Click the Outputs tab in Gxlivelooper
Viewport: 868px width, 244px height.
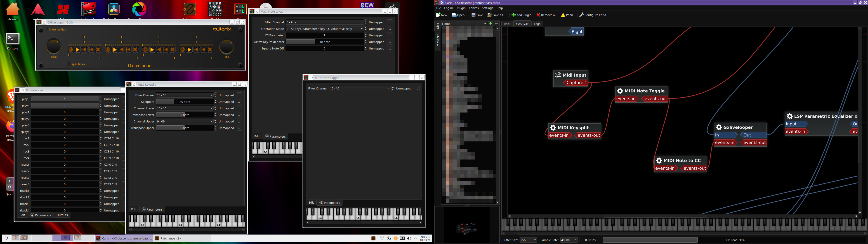(62, 215)
